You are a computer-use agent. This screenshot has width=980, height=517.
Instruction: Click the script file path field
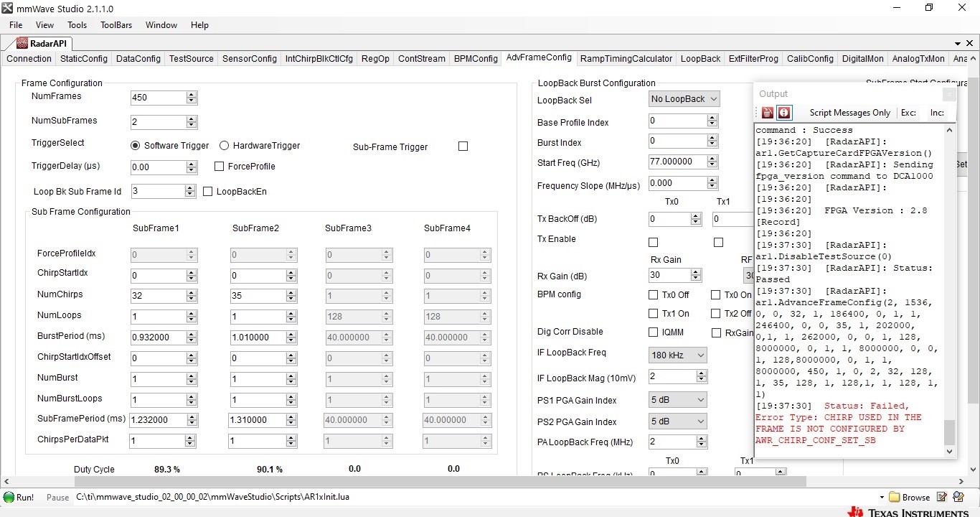pyautogui.click(x=475, y=497)
